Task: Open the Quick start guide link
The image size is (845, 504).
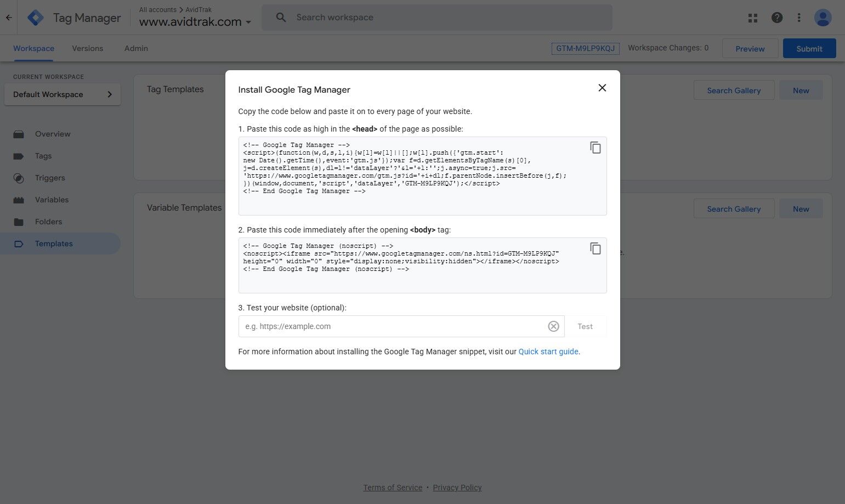Action: tap(548, 352)
